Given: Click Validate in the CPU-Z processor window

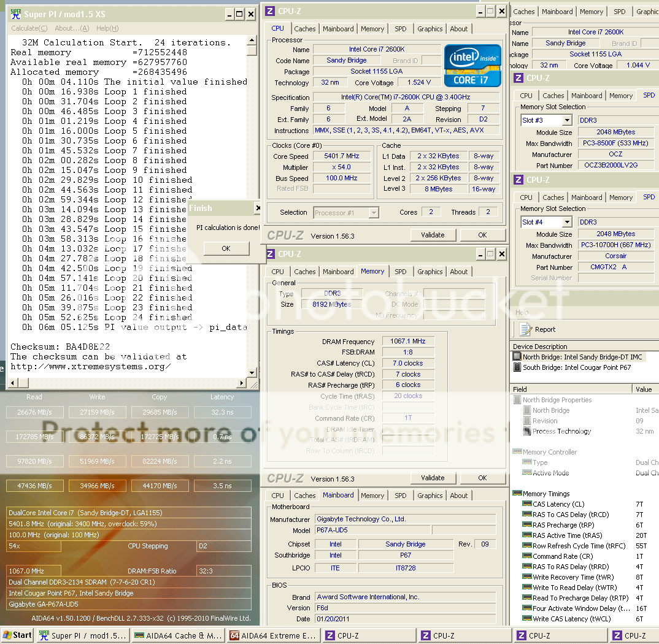Looking at the screenshot, I should point(433,235).
